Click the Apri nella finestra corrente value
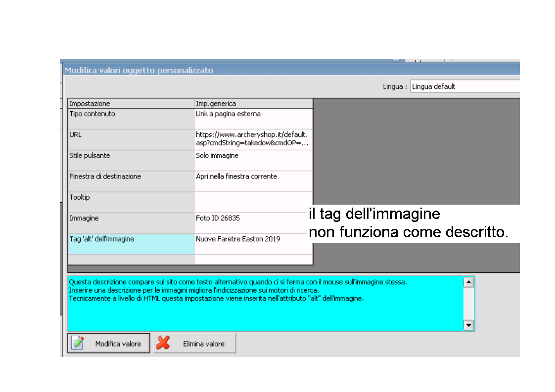 pyautogui.click(x=236, y=176)
